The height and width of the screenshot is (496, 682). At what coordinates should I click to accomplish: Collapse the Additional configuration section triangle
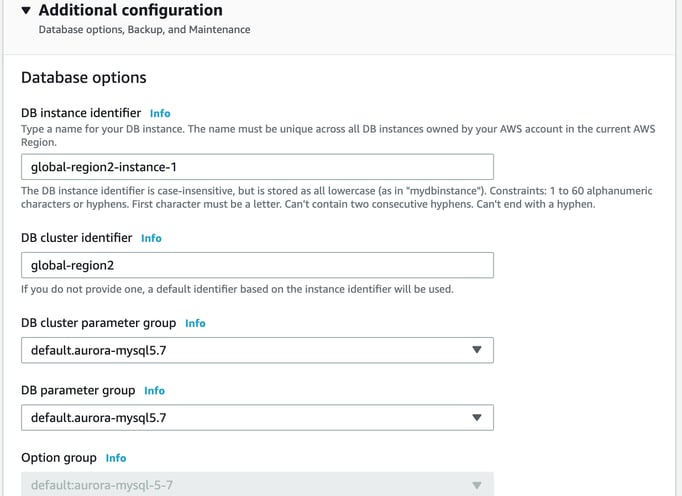click(26, 10)
